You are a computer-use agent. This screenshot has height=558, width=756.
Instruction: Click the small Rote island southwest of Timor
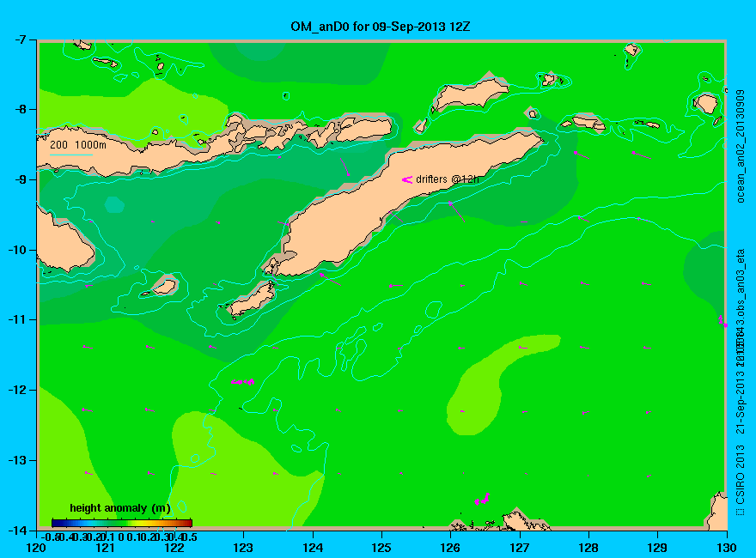(252, 299)
